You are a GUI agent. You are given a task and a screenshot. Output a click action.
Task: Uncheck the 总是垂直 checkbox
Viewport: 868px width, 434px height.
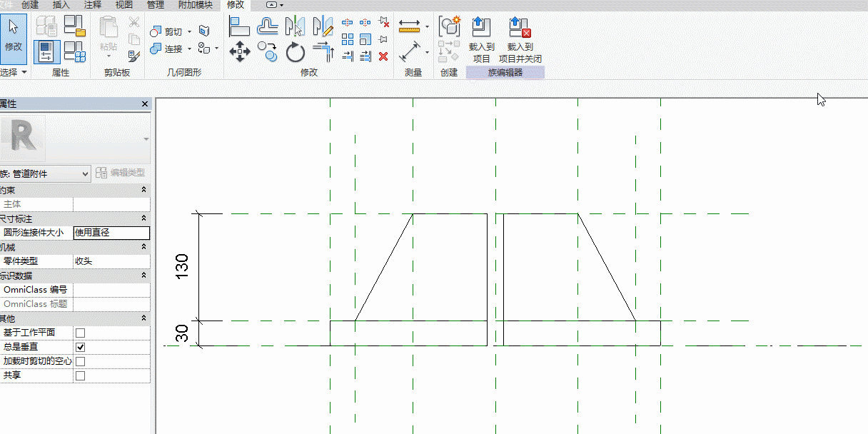pos(80,347)
